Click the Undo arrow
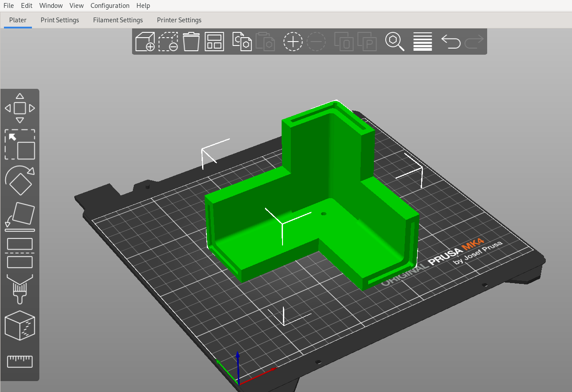 (x=451, y=42)
